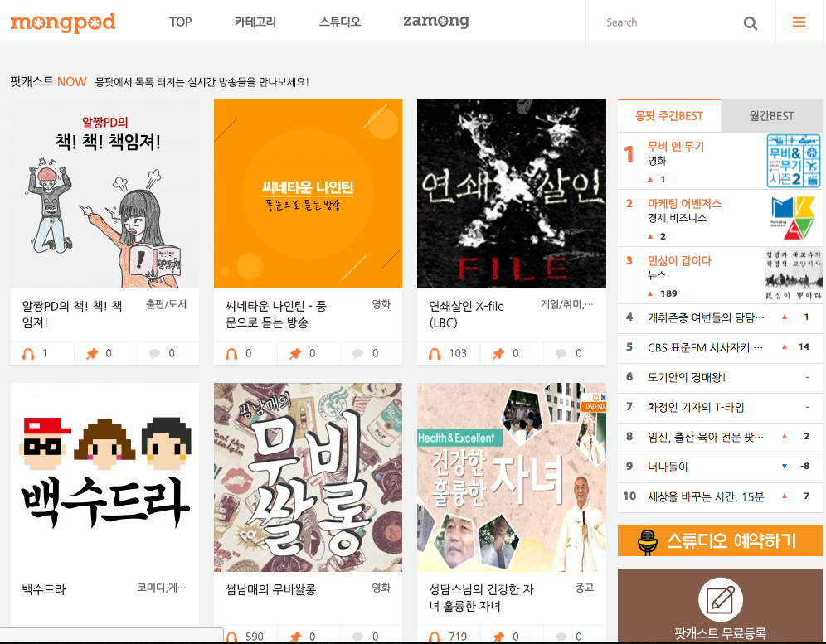
Task: Click the 스튜디오 예약하기 button
Action: pyautogui.click(x=720, y=540)
